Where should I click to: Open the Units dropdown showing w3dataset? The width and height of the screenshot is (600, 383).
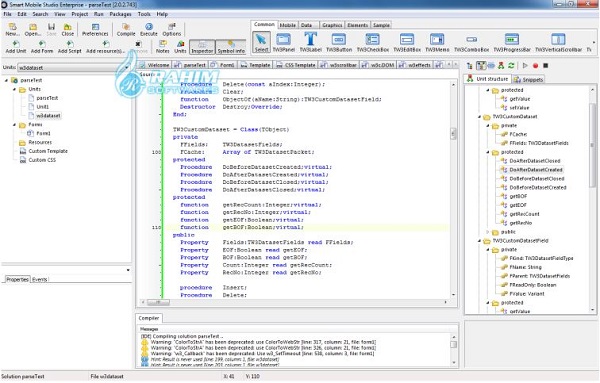(73, 68)
